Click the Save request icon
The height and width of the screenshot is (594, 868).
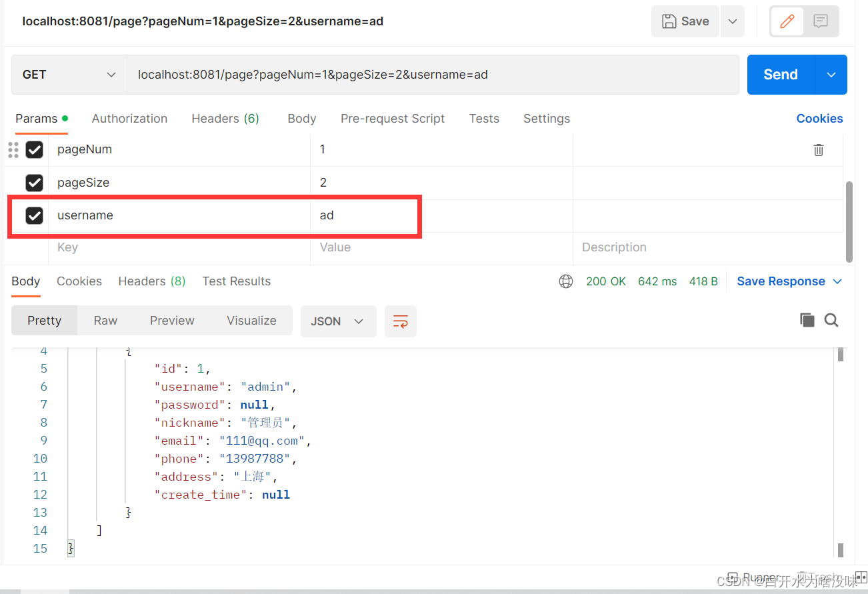[x=685, y=21]
